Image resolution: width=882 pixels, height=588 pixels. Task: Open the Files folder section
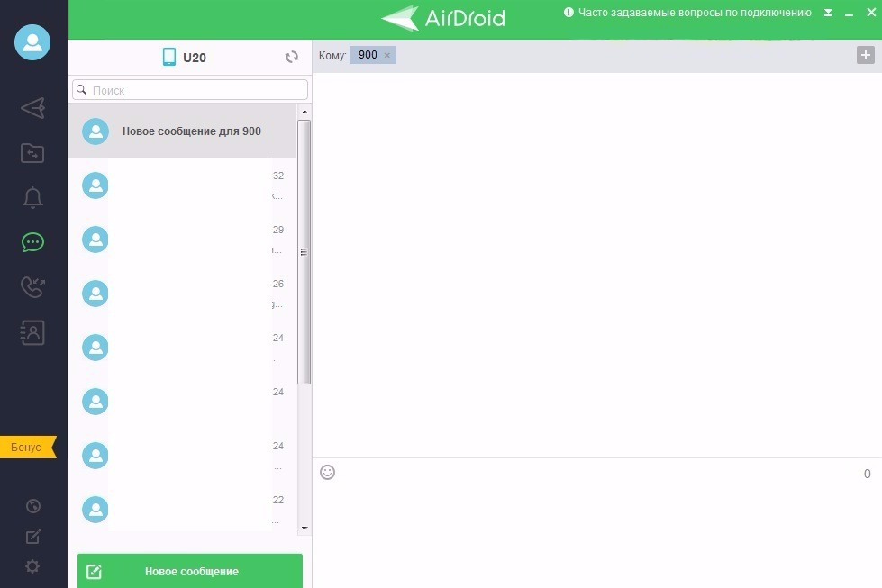[32, 153]
